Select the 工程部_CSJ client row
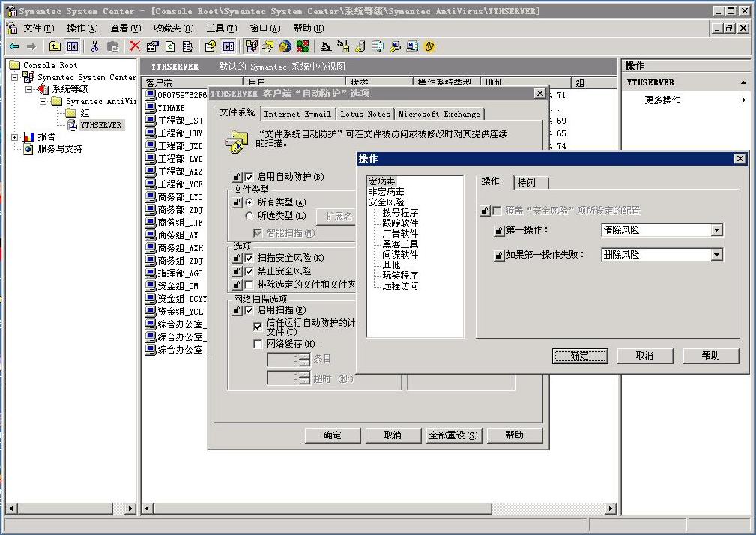 (174, 121)
